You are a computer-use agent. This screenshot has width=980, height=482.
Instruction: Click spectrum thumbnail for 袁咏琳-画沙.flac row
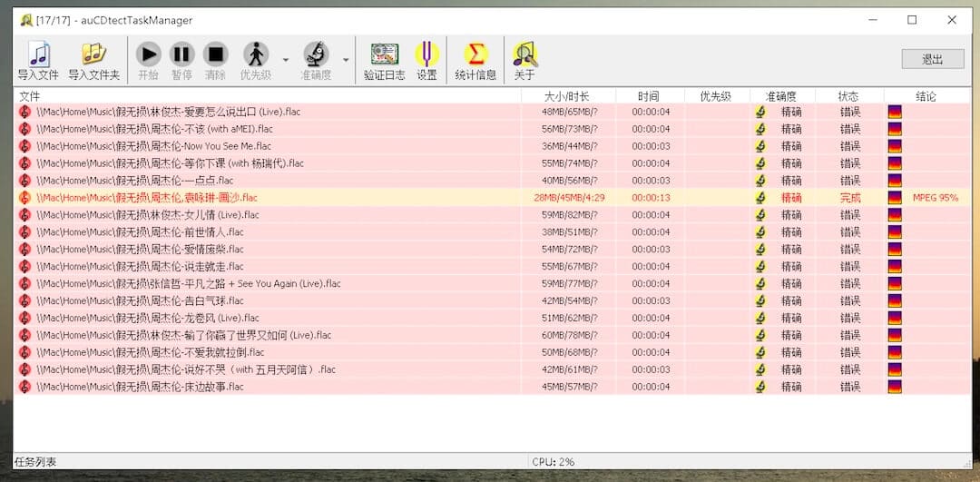tap(895, 198)
